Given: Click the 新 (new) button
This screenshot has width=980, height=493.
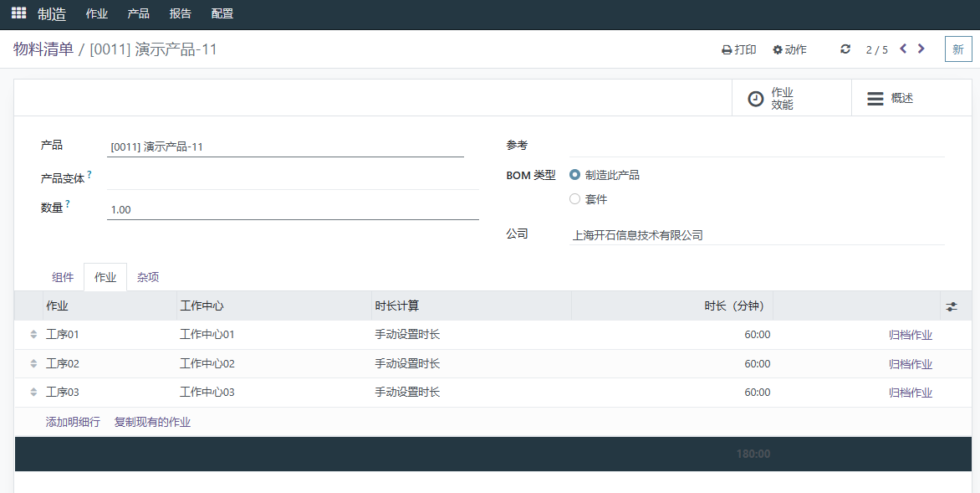Looking at the screenshot, I should 958,49.
